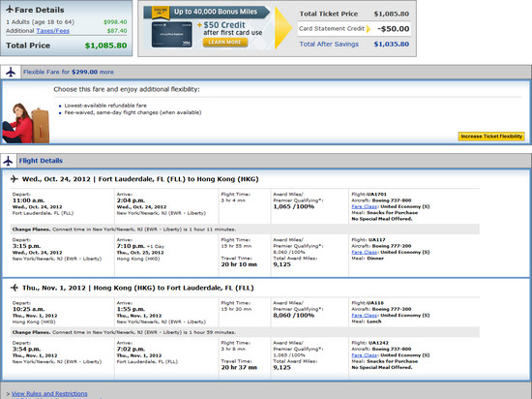This screenshot has height=399, width=532.
Task: Click 3:54 p.m. departure time
Action: pyautogui.click(x=26, y=349)
